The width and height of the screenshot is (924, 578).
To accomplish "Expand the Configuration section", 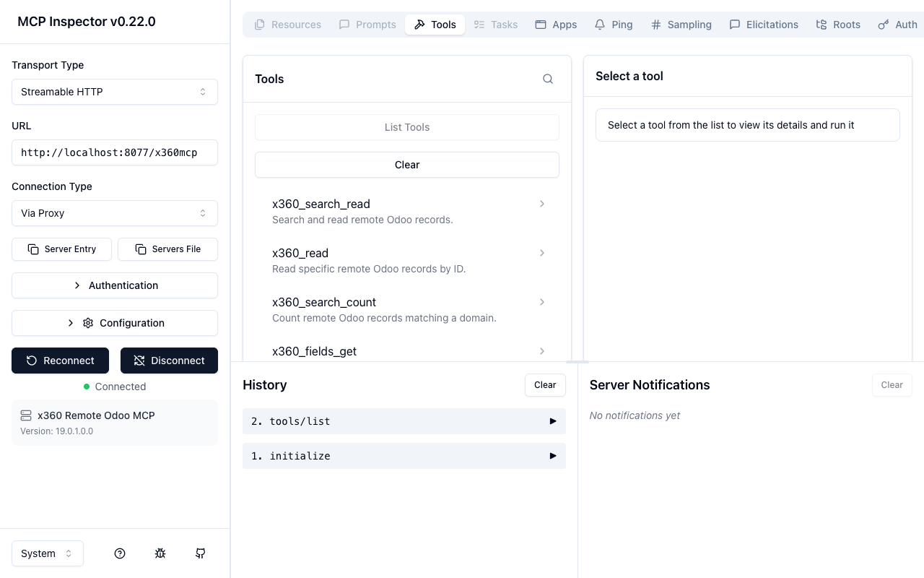I will pos(115,323).
